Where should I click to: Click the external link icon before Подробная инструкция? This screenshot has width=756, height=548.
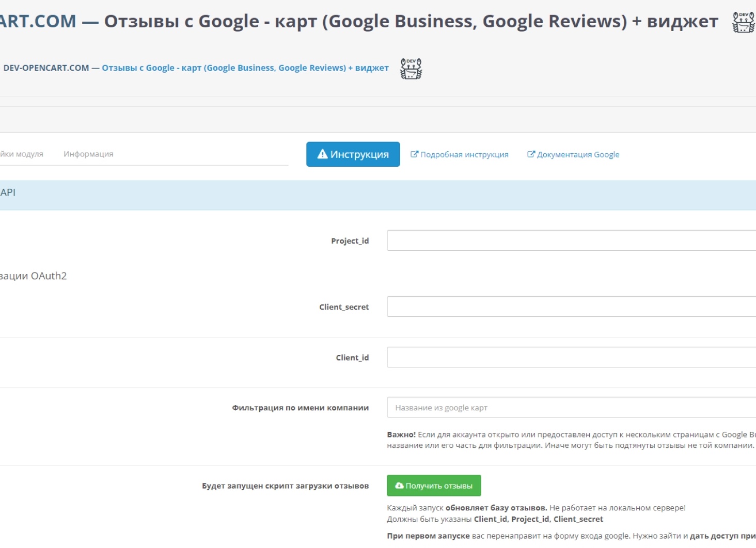pos(414,154)
